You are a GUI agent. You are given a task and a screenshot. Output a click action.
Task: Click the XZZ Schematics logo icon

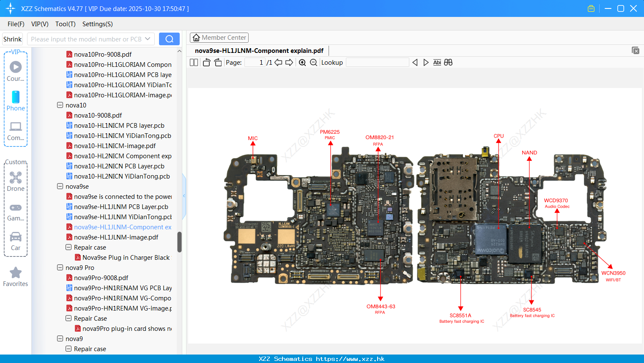click(11, 8)
